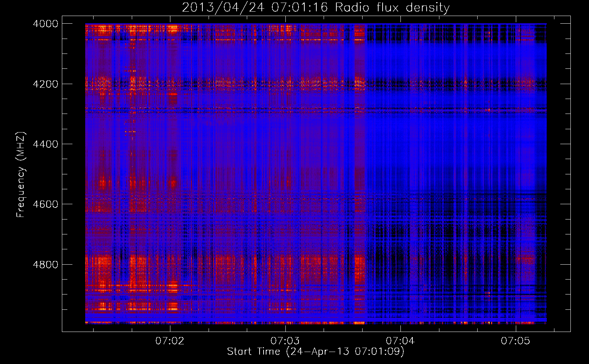Select the "Frequency (MHZ)" axis label
The width and height of the screenshot is (589, 364).
point(20,175)
